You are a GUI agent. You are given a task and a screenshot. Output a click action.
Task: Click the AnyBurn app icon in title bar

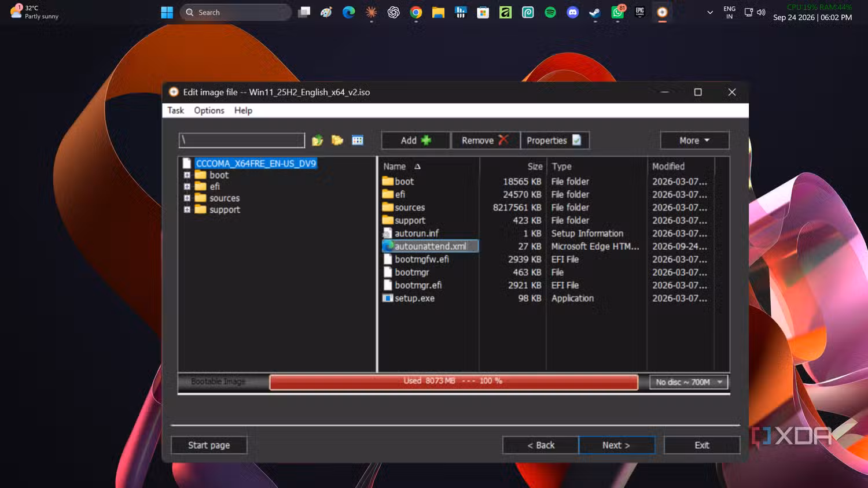tap(174, 92)
